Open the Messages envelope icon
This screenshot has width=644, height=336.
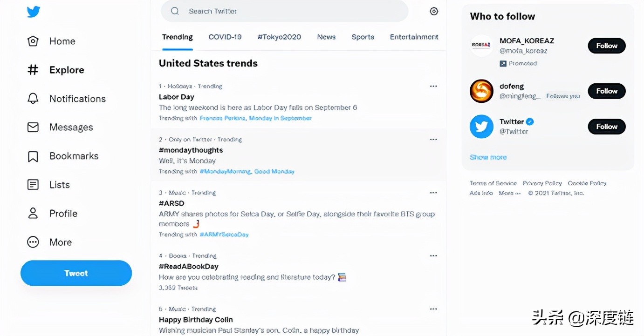33,127
